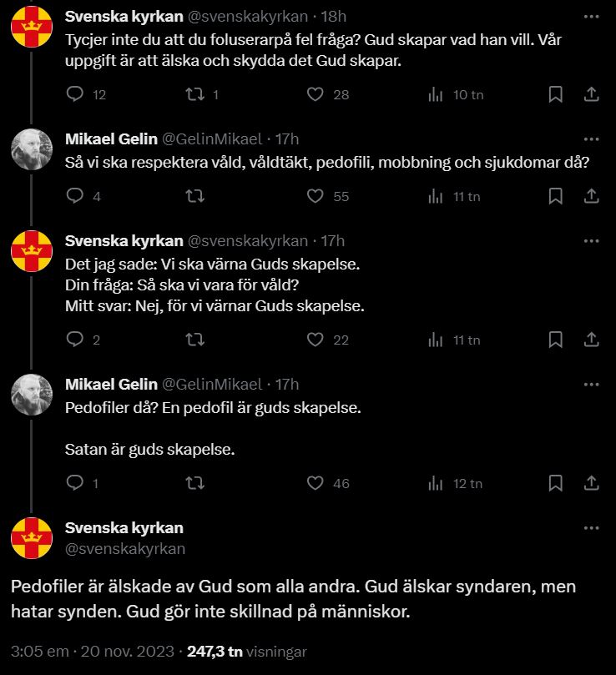The height and width of the screenshot is (675, 616).
Task: Retweet the first Svenska kyrkan tweet
Action: 194,95
